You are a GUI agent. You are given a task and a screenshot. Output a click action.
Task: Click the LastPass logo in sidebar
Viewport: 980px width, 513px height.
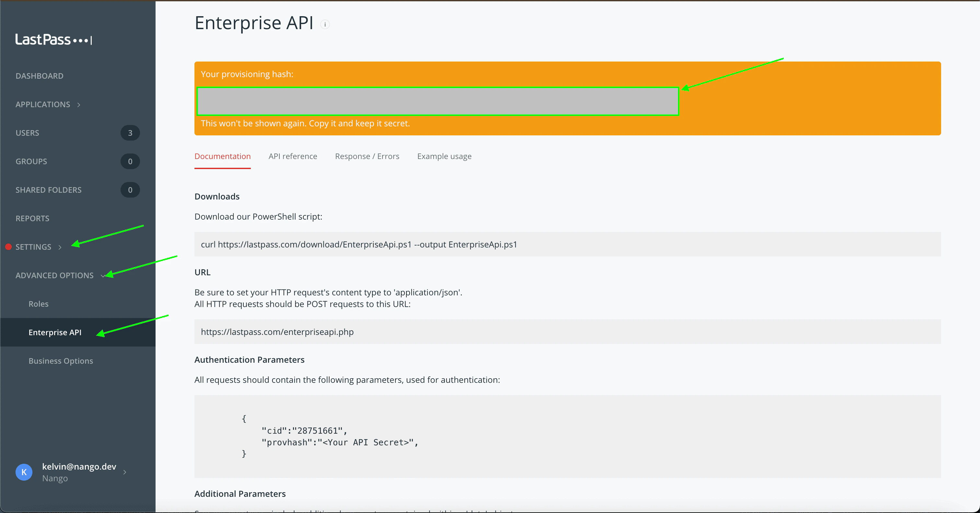pyautogui.click(x=53, y=40)
